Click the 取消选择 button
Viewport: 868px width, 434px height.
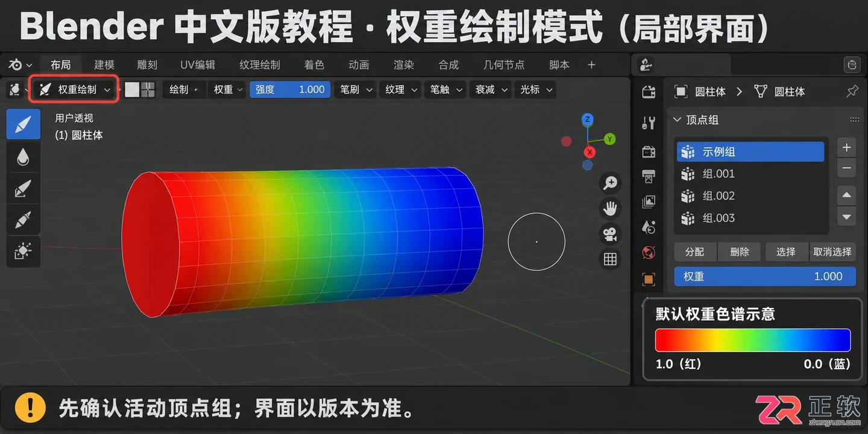(832, 252)
